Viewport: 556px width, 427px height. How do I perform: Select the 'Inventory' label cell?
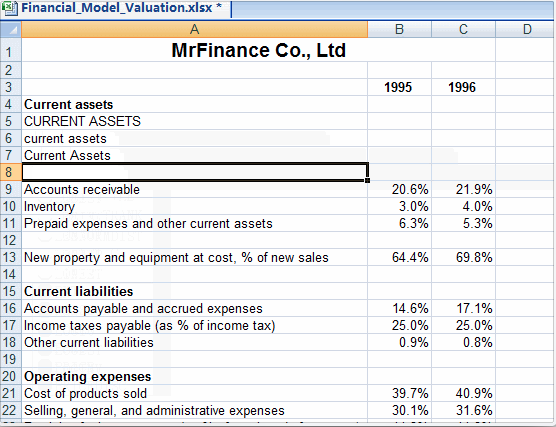point(195,206)
